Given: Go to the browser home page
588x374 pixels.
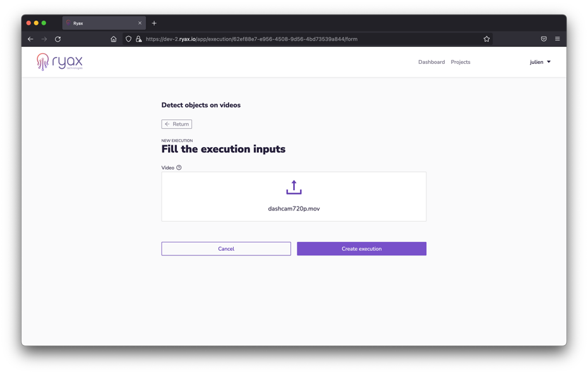Looking at the screenshot, I should point(114,39).
